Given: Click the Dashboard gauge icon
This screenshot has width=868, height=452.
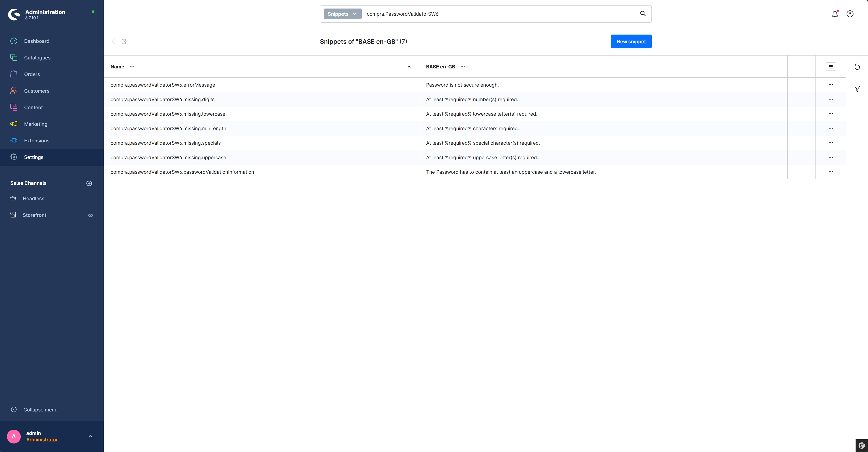Looking at the screenshot, I should pyautogui.click(x=14, y=41).
